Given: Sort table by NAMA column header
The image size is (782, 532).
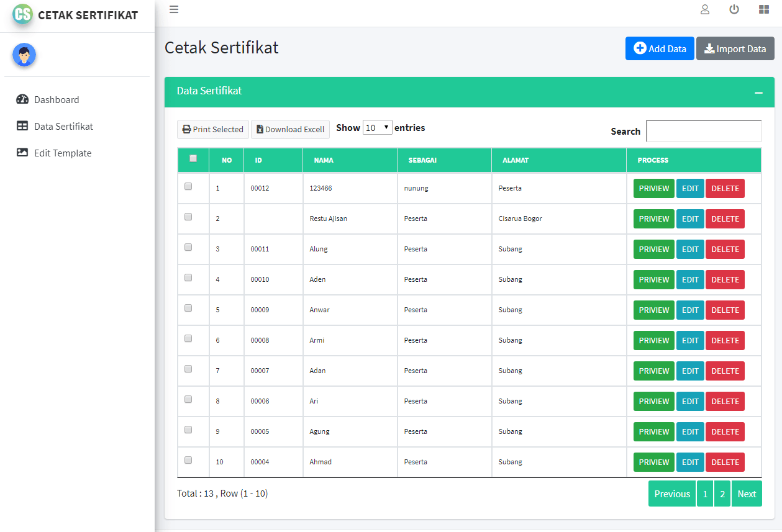Looking at the screenshot, I should point(324,160).
